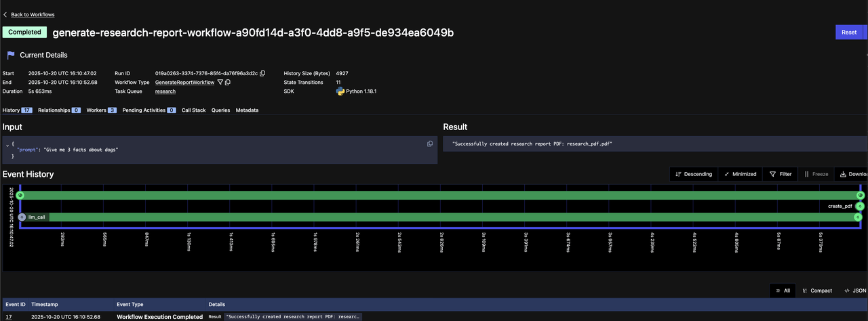This screenshot has height=321, width=868.
Task: Switch to Compact event view
Action: pyautogui.click(x=816, y=291)
